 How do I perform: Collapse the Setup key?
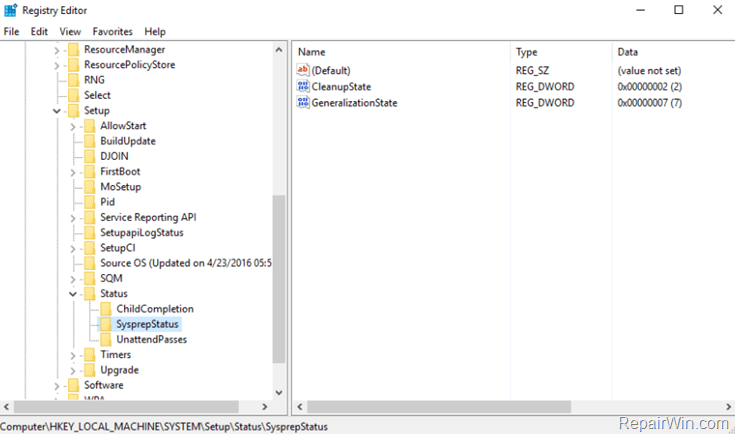57,111
